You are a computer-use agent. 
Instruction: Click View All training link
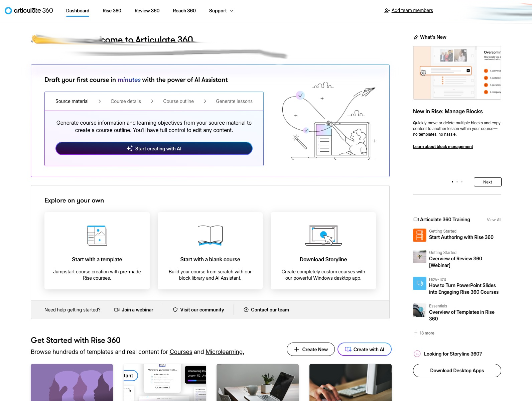pos(494,220)
